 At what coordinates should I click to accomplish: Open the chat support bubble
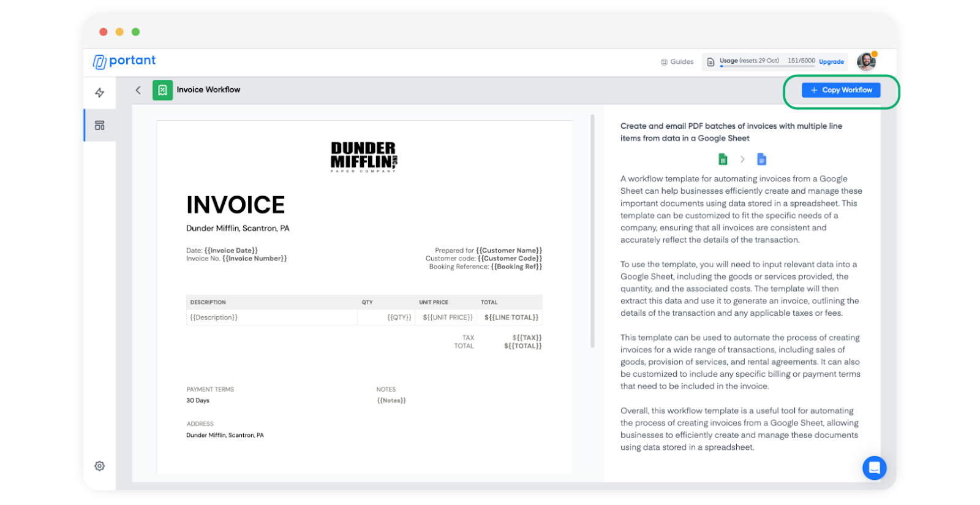(x=874, y=468)
